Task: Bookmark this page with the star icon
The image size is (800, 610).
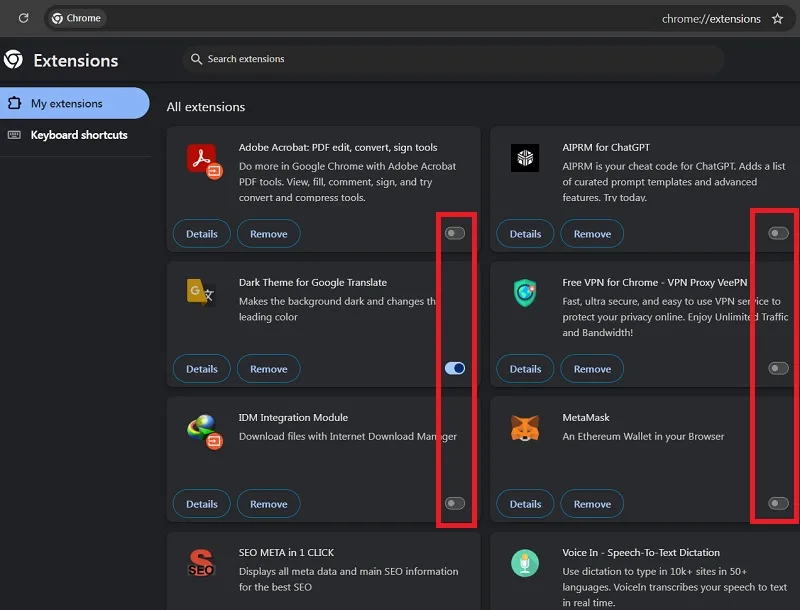Action: click(777, 19)
